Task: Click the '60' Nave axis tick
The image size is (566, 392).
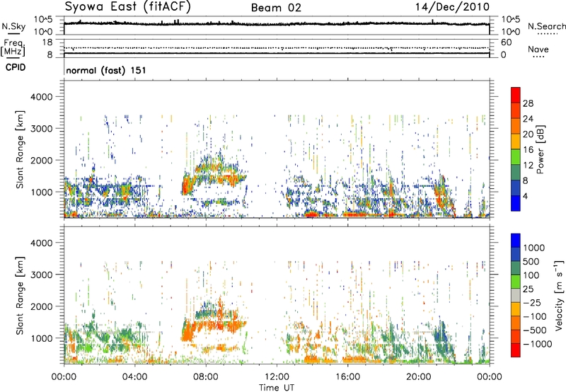Action: [506, 42]
